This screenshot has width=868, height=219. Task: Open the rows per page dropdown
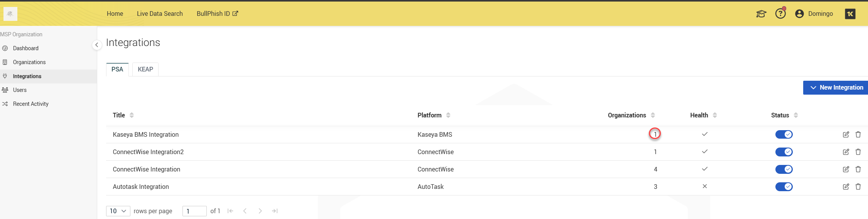click(118, 211)
